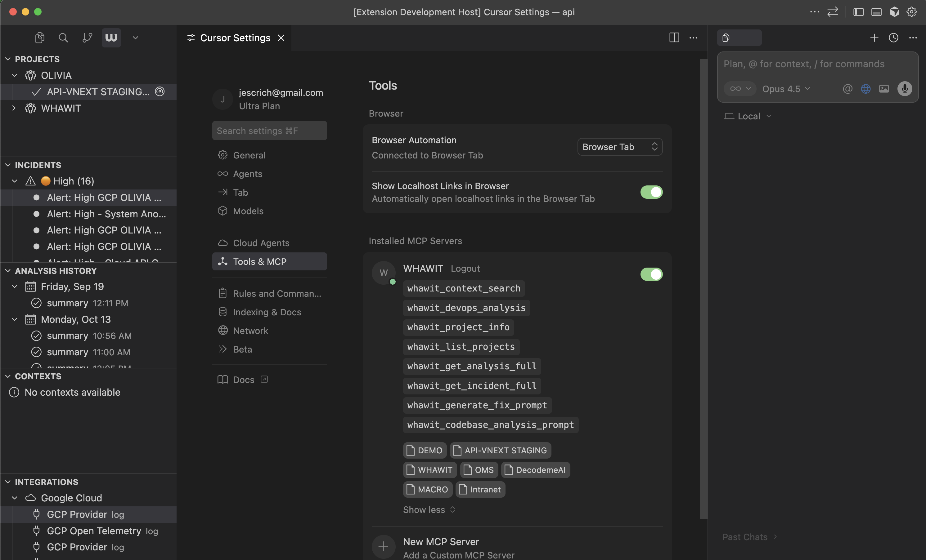Expand the WHAWIT project tree item

[14, 108]
